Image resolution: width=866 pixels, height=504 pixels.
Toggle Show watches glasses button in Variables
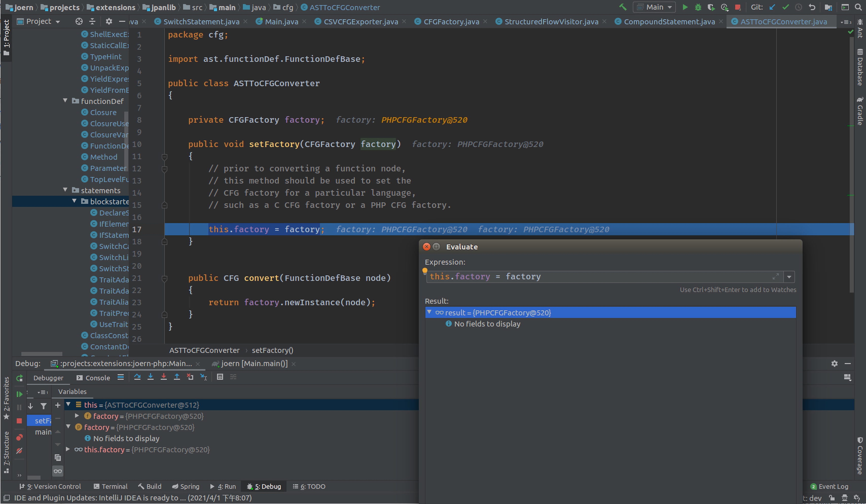click(58, 471)
